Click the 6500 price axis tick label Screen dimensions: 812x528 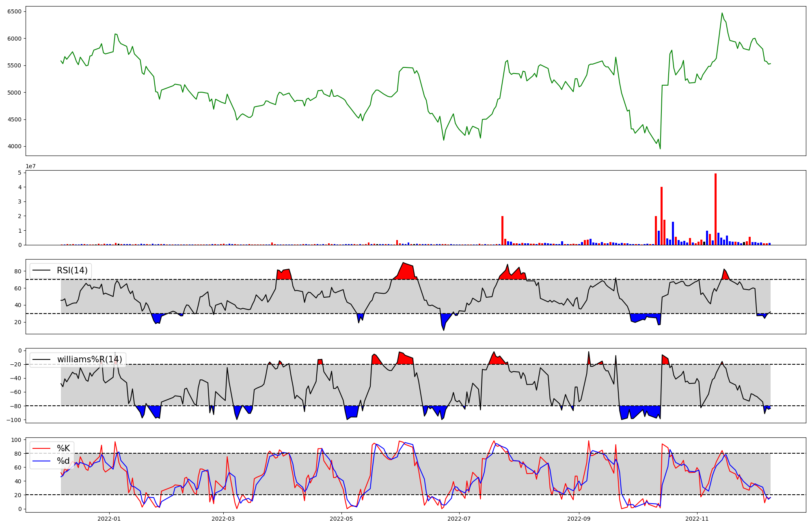[14, 11]
